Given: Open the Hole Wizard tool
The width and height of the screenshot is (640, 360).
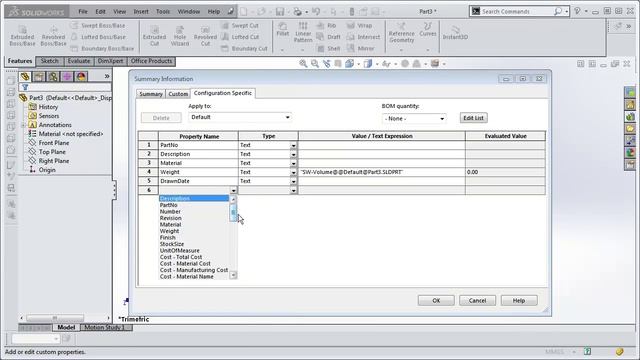Looking at the screenshot, I should (x=180, y=36).
